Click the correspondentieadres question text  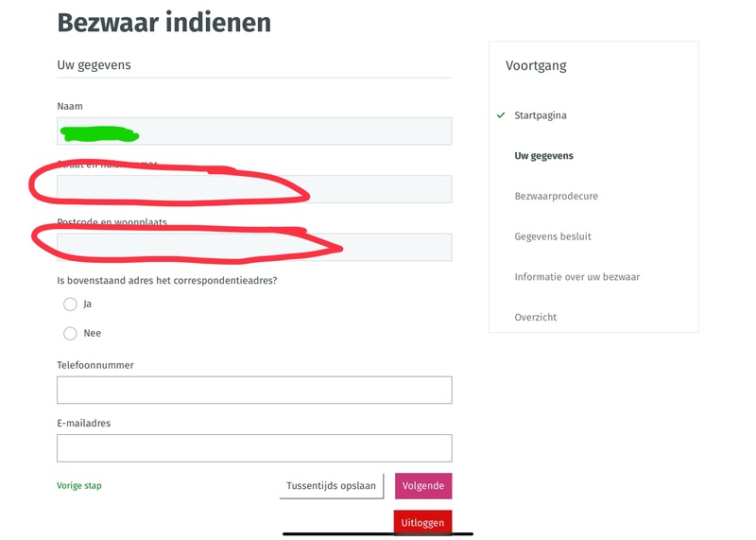click(x=167, y=281)
